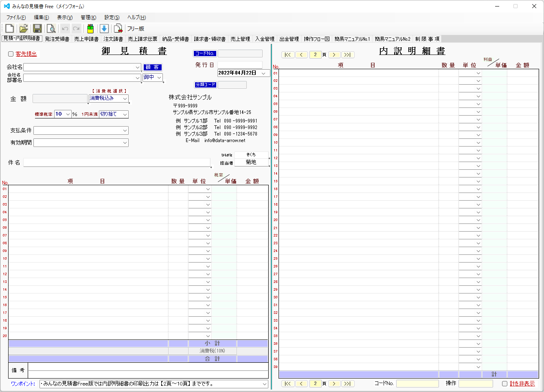This screenshot has width=544, height=392.
Task: Go to the next 内訳明細書 page
Action: pyautogui.click(x=333, y=54)
